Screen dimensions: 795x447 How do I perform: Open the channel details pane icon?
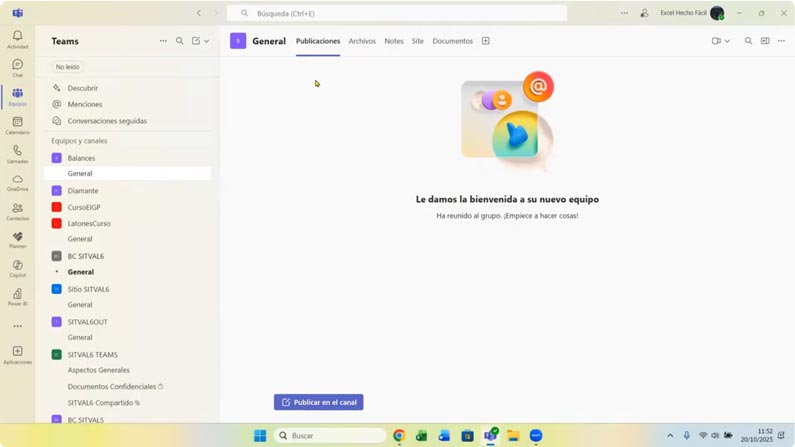[x=765, y=41]
